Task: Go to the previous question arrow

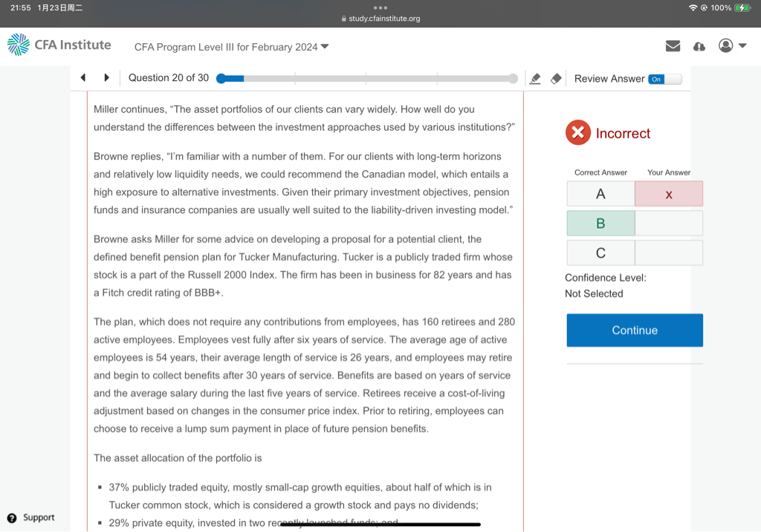Action: (83, 78)
